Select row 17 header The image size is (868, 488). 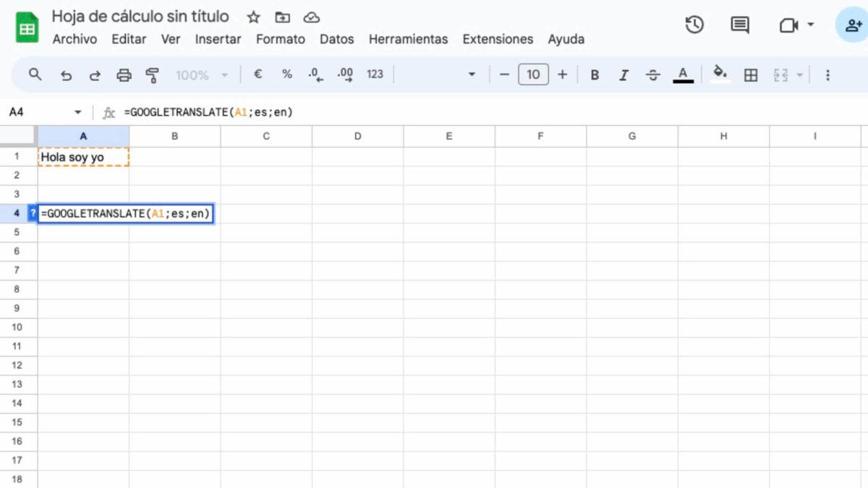17,459
